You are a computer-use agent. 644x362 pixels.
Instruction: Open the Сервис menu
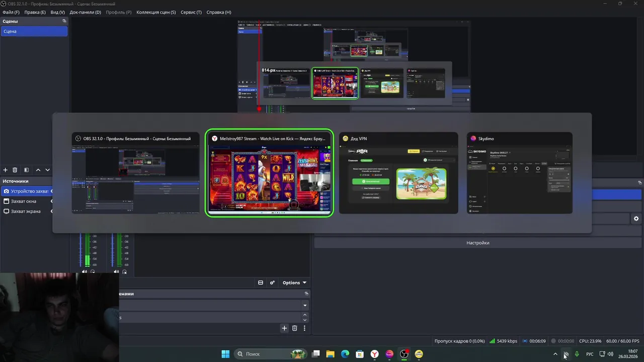tap(191, 12)
